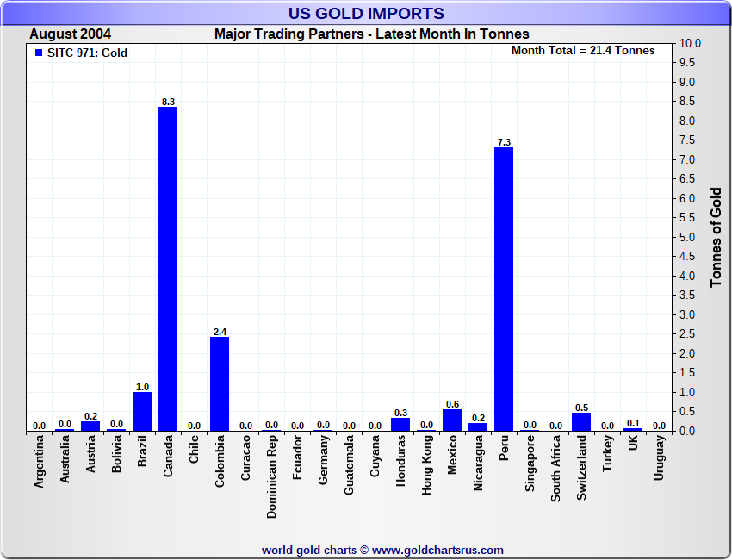Click the South Africa x-axis label
The image size is (732, 560).
coord(555,470)
